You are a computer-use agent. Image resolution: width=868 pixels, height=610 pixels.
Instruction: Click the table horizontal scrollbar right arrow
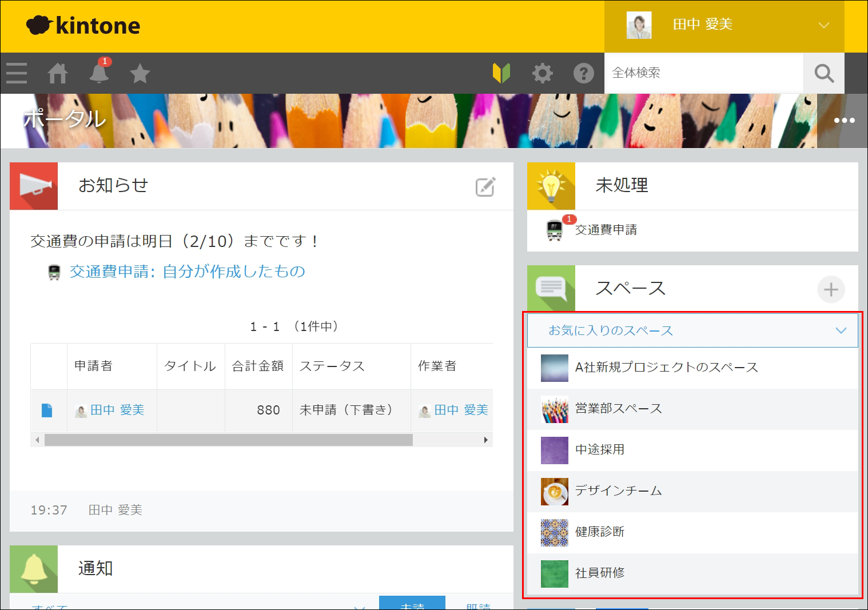pos(485,440)
